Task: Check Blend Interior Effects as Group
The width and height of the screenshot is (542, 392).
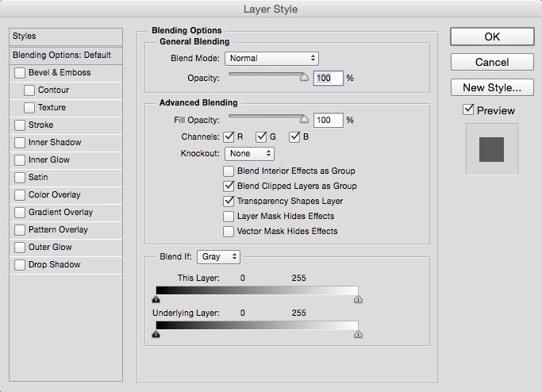Action: (228, 171)
